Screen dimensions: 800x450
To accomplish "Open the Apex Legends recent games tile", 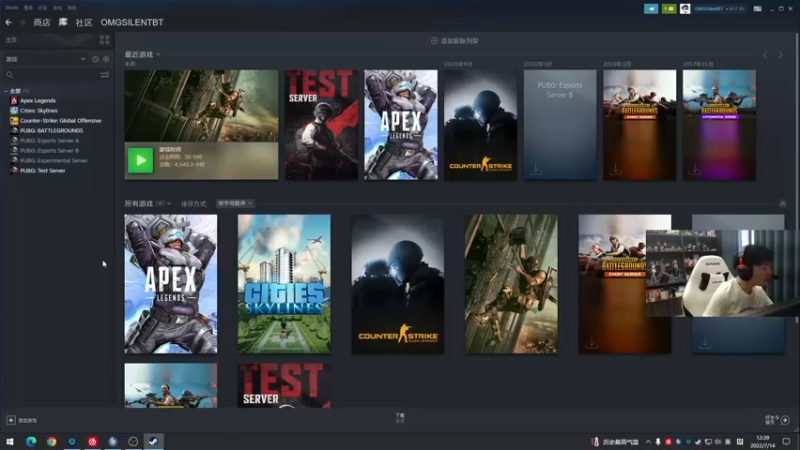I will tap(401, 124).
